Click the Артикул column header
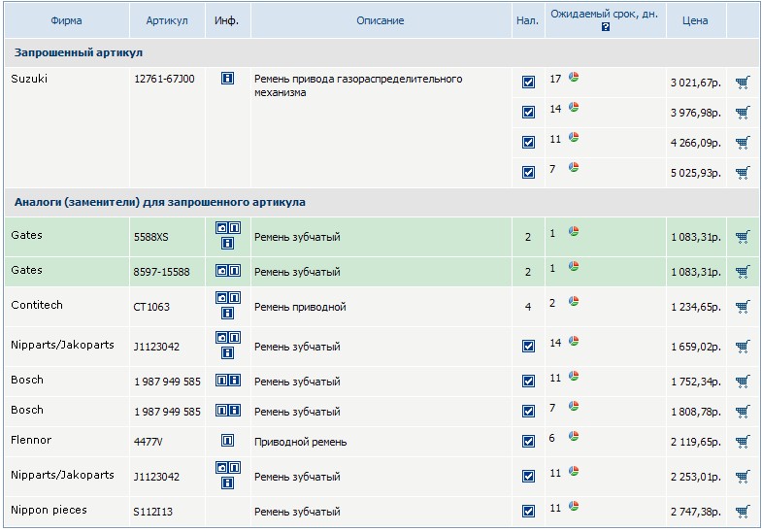Image resolution: width=762 pixels, height=532 pixels. coord(167,20)
